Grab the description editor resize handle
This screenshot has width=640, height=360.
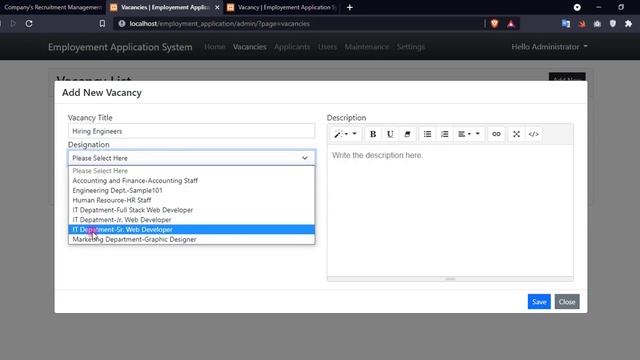coord(450,279)
